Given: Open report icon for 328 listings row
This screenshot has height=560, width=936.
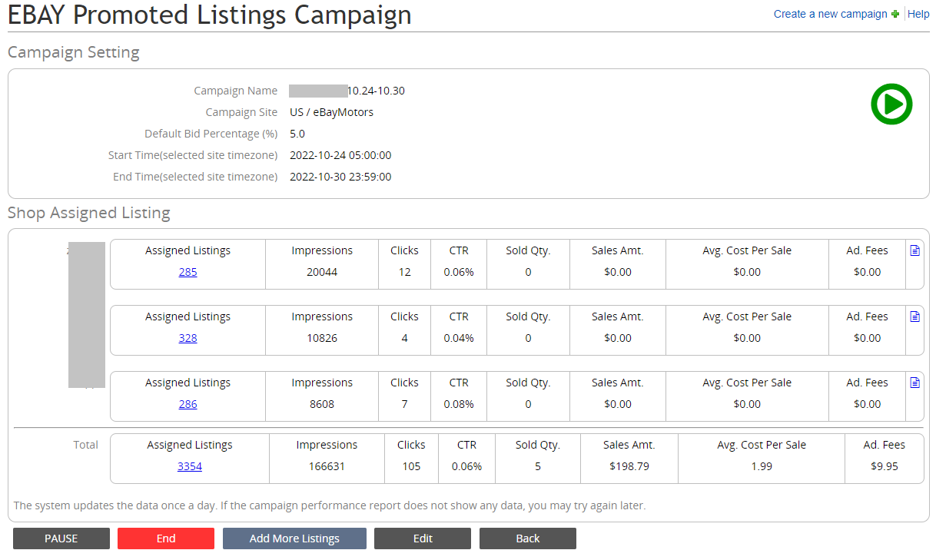Looking at the screenshot, I should pyautogui.click(x=914, y=316).
